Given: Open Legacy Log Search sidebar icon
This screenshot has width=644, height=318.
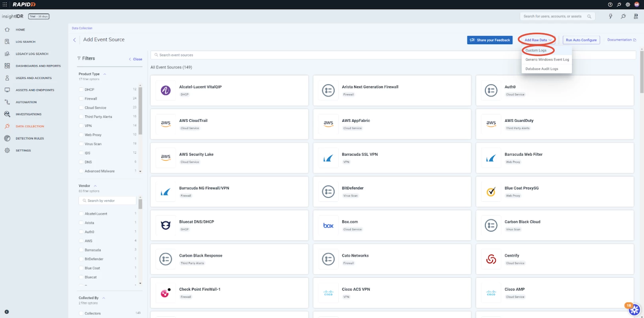Looking at the screenshot, I should [7, 54].
